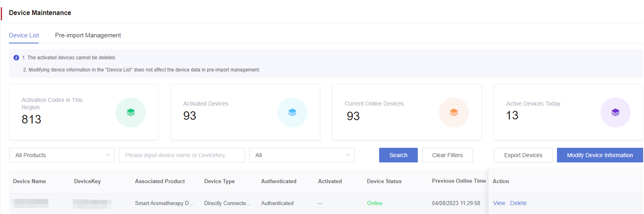
Task: Click the blue Activated Devices stack icon
Action: coord(293,112)
